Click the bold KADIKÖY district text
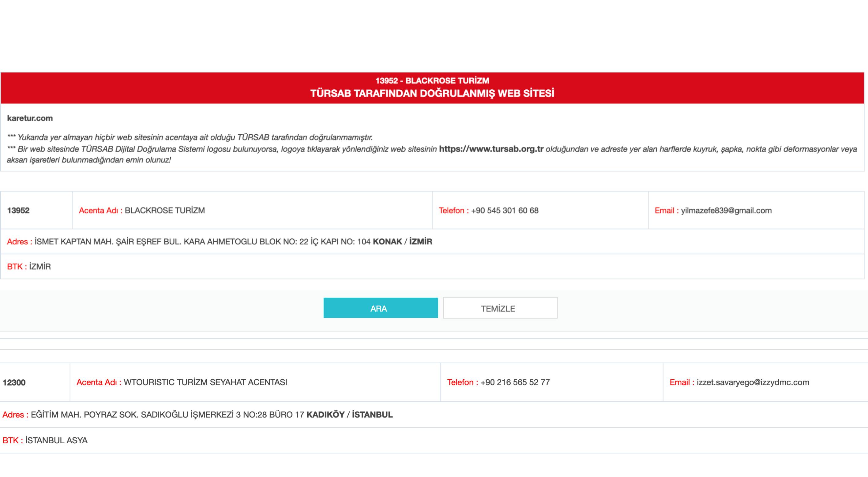Viewport: 868px width, 477px height. [325, 415]
